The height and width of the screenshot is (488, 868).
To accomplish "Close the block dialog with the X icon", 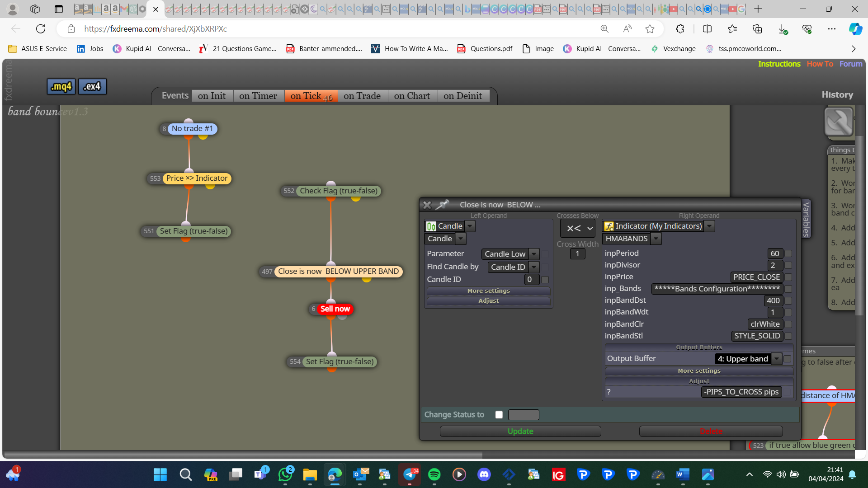I will point(427,205).
